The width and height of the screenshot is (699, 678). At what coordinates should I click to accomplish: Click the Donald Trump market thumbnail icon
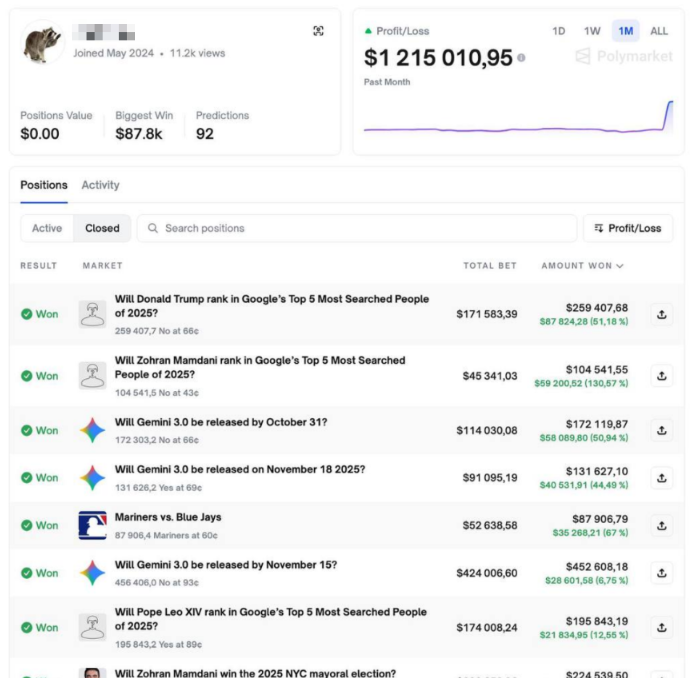click(x=92, y=314)
